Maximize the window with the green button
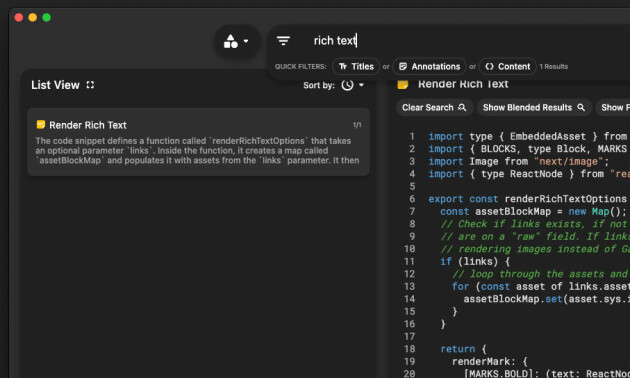The image size is (630, 378). coord(47,17)
